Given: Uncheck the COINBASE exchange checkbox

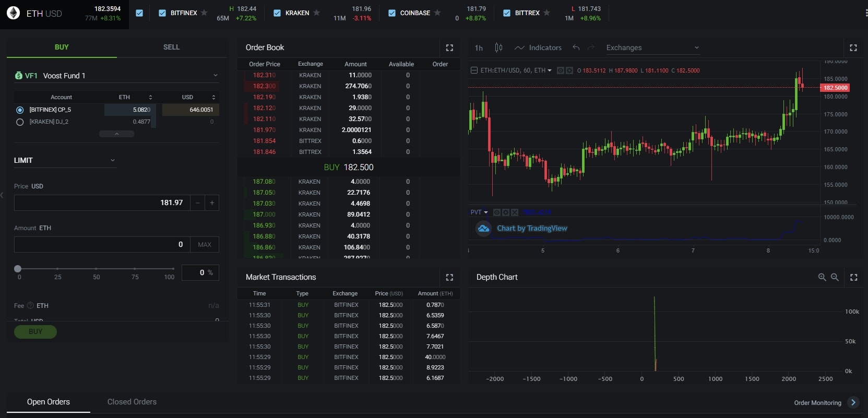Looking at the screenshot, I should point(392,13).
